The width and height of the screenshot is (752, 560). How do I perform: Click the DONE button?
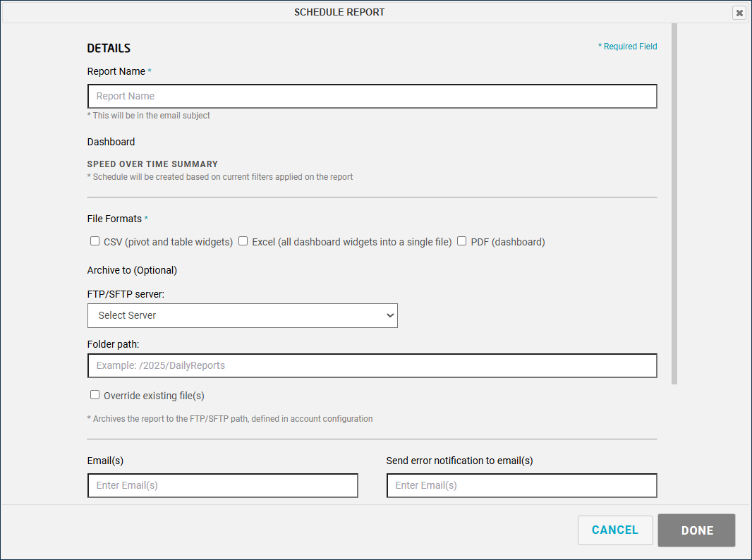click(697, 530)
